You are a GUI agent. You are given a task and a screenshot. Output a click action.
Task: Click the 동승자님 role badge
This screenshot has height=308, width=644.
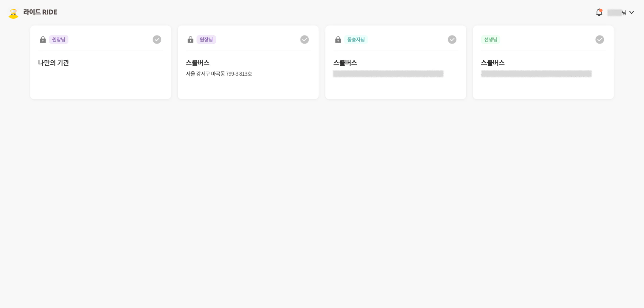(356, 40)
